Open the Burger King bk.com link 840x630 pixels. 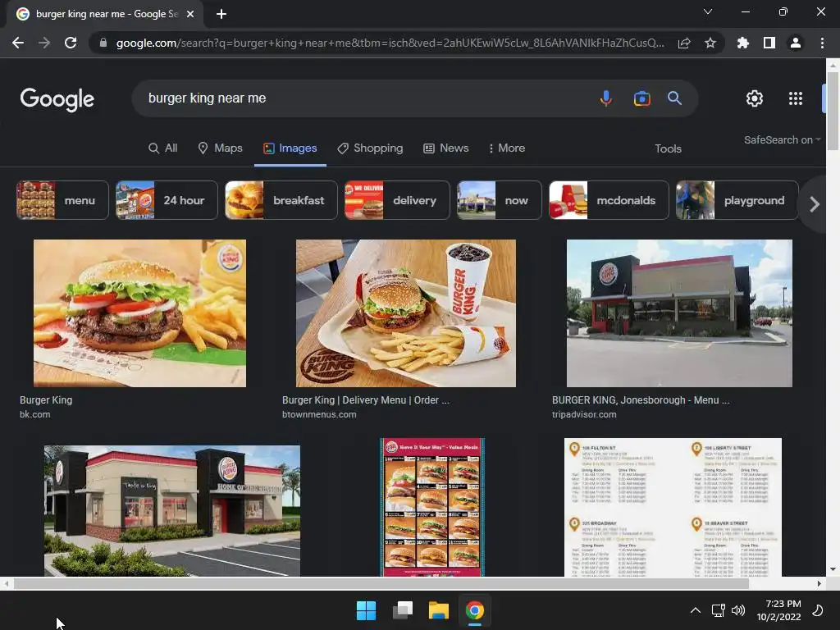pyautogui.click(x=46, y=407)
